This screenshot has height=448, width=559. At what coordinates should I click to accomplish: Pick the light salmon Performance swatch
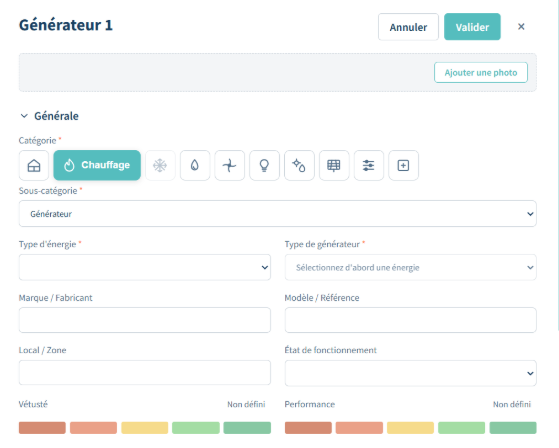[359, 428]
